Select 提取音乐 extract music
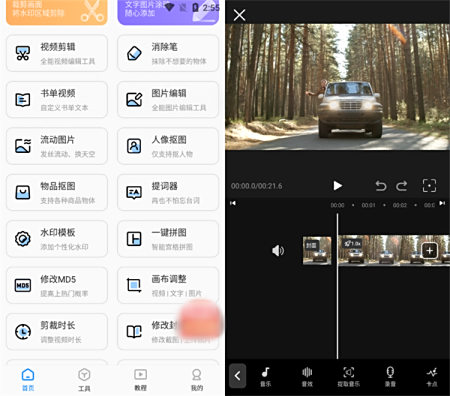450x396 pixels. (349, 377)
